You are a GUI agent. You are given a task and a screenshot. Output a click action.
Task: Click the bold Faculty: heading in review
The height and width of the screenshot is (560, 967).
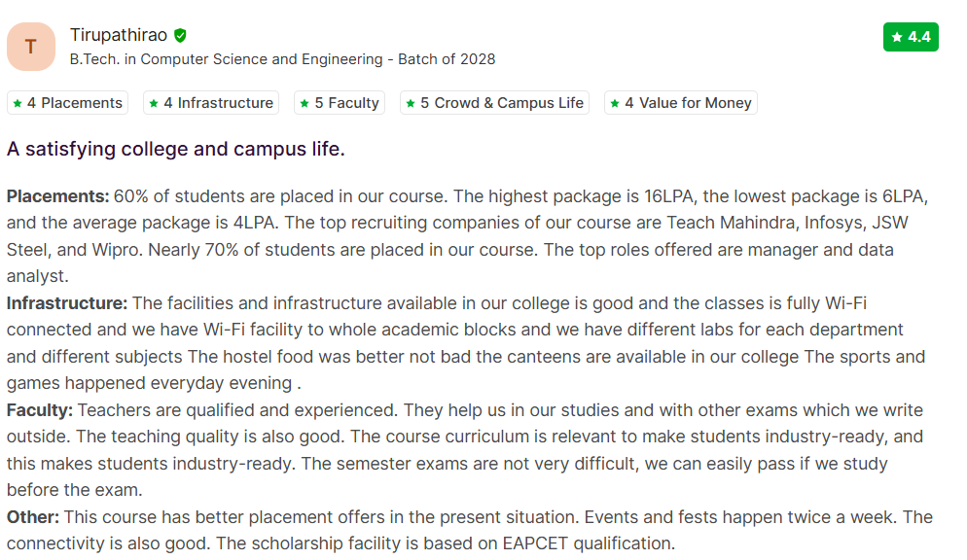coord(40,410)
